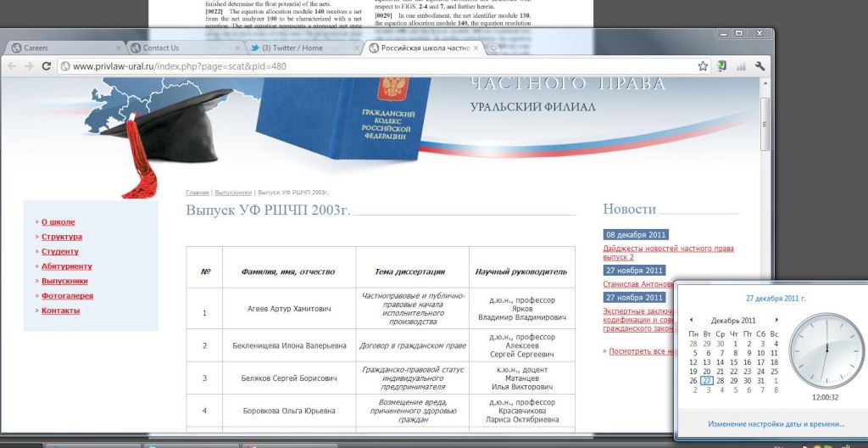Open a new tab with the plus button
Viewport: 868px width, 448px height.
[x=494, y=48]
